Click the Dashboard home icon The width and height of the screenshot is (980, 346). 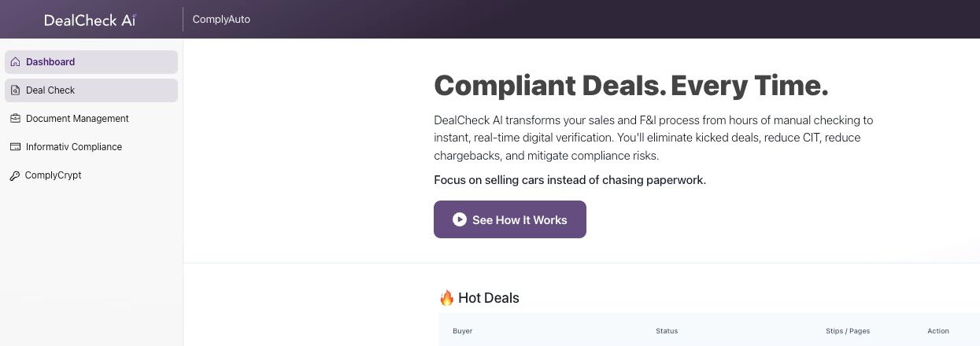point(16,62)
